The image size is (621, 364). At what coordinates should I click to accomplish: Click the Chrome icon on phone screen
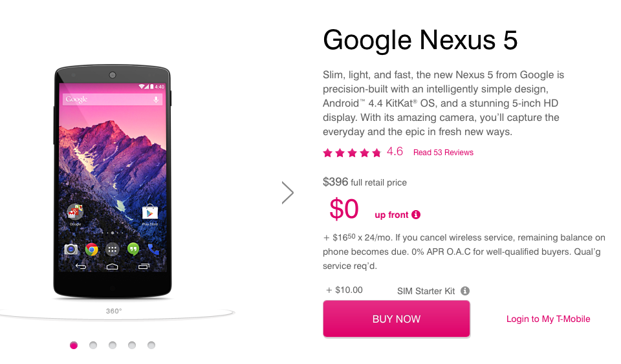coord(91,249)
